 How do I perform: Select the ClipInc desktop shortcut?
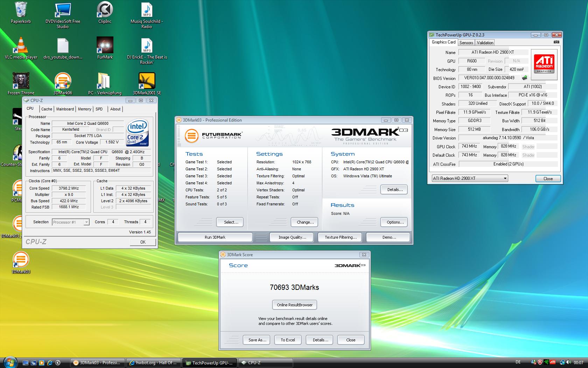(x=105, y=13)
